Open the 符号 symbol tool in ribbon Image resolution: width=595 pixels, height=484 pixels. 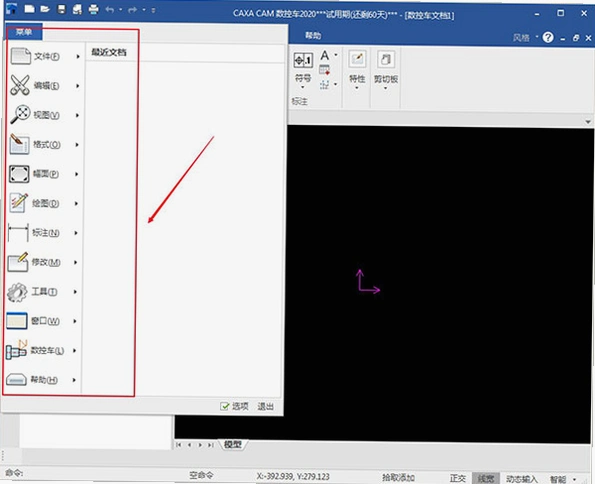[x=303, y=69]
